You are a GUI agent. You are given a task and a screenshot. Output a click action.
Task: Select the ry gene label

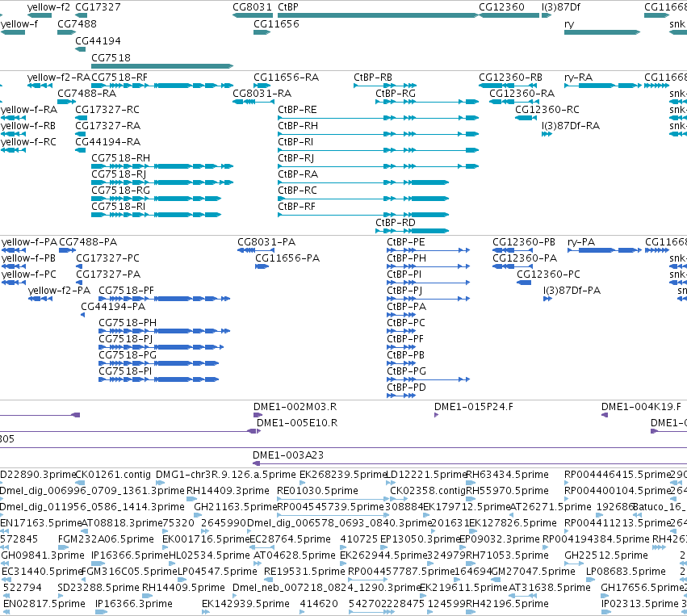pyautogui.click(x=569, y=24)
